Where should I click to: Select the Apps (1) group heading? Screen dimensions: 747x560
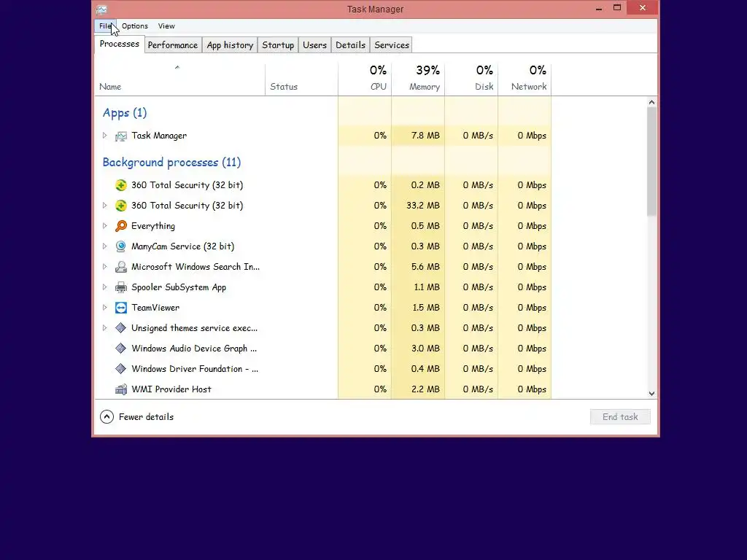click(x=125, y=113)
